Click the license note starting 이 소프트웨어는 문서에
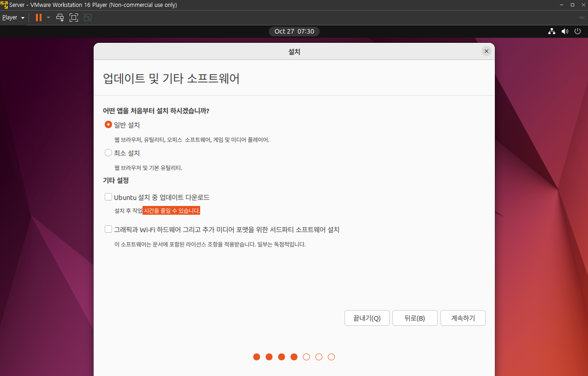 click(210, 244)
